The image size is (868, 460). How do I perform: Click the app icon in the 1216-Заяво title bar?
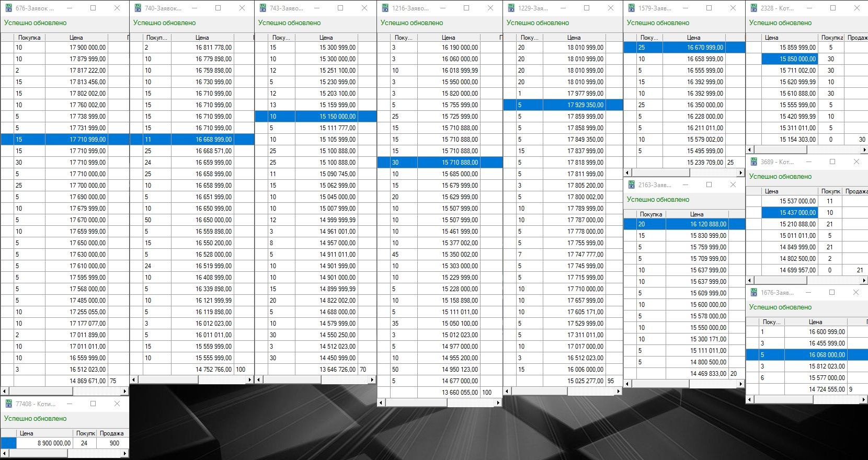[385, 8]
